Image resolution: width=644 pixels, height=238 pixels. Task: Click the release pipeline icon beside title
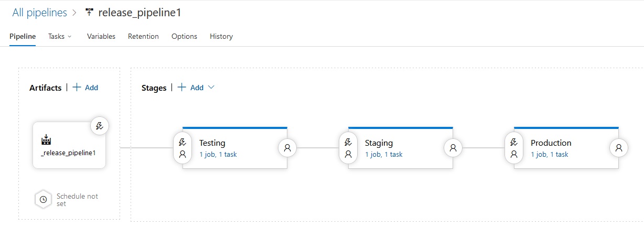coord(89,13)
